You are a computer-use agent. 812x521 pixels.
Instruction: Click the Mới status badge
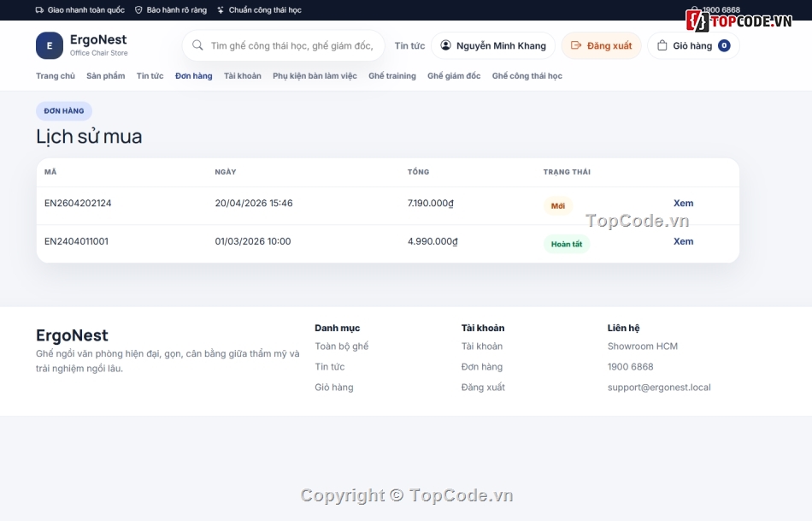pyautogui.click(x=558, y=206)
